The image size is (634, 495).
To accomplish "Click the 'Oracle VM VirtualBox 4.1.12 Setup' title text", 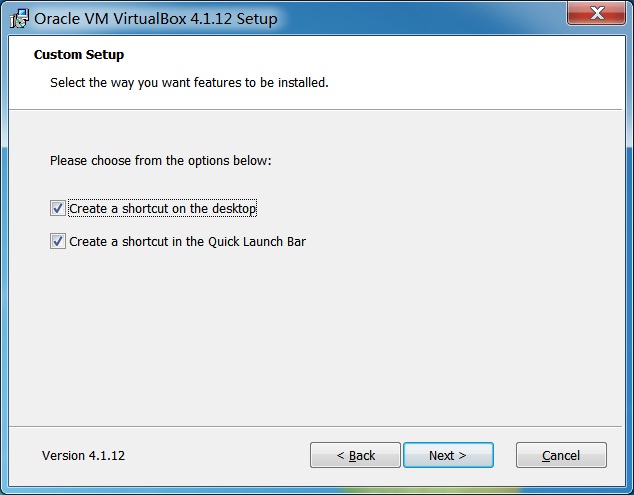I will pyautogui.click(x=156, y=19).
